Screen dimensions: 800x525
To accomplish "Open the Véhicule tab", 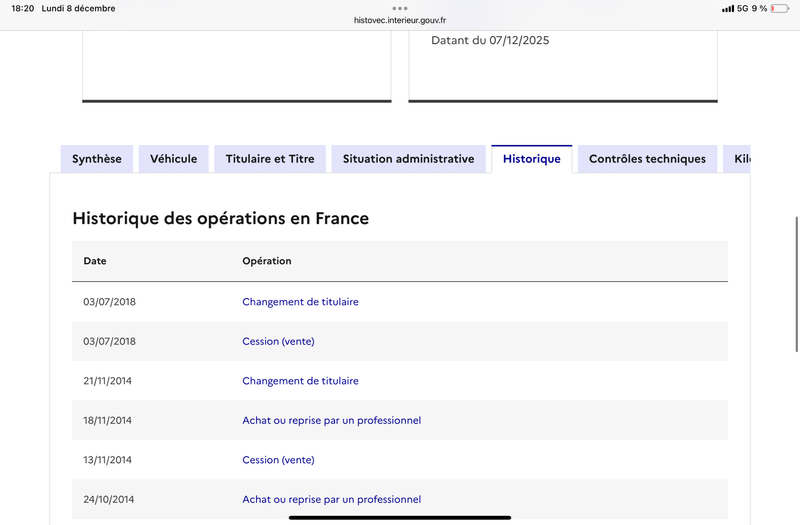I will coord(174,159).
